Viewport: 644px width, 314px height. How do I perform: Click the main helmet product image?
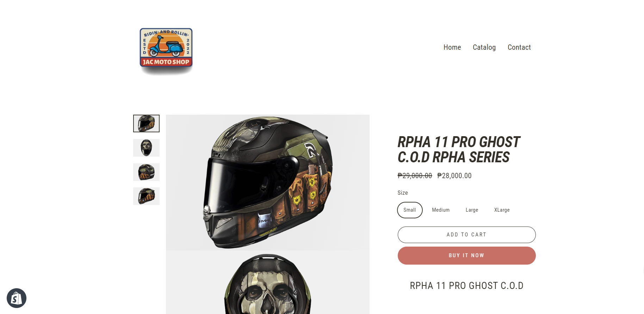tap(268, 182)
